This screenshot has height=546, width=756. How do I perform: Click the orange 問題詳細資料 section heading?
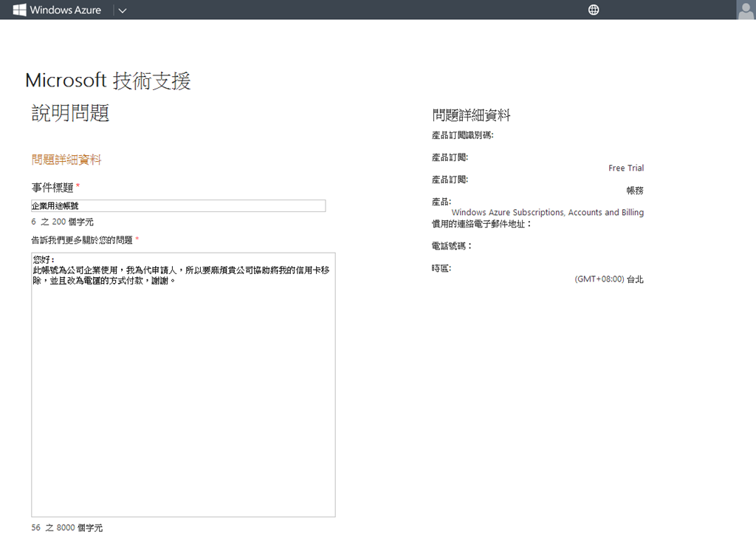tap(66, 160)
